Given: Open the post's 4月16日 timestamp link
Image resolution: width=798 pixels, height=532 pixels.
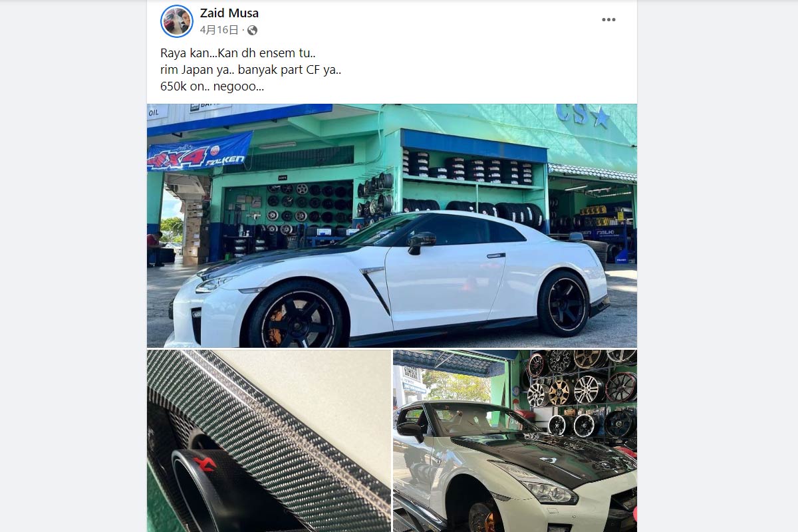Looking at the screenshot, I should point(219,30).
